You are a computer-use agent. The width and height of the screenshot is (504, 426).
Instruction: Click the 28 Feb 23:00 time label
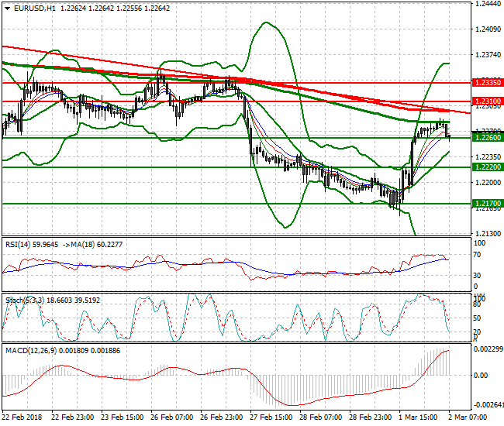371,417
